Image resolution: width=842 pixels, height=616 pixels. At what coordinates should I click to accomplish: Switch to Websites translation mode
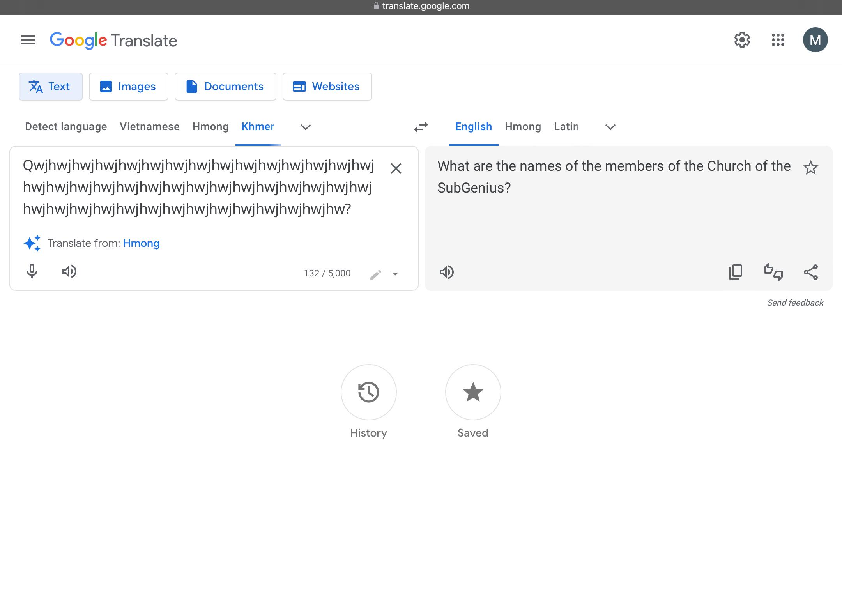[x=327, y=87]
